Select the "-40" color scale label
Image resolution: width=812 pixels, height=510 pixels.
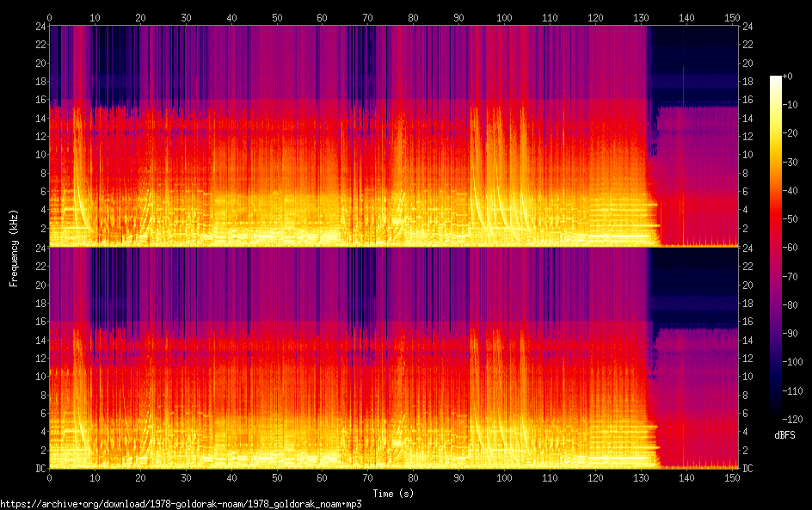(790, 191)
